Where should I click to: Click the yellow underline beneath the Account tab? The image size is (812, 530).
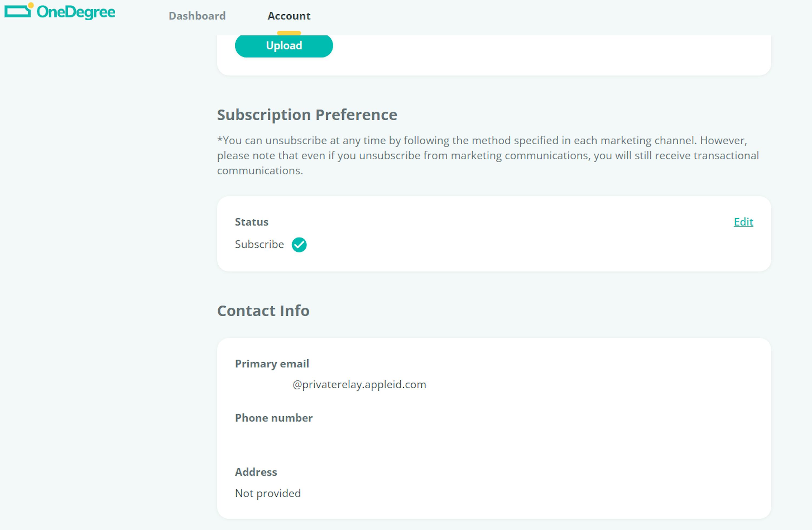289,33
